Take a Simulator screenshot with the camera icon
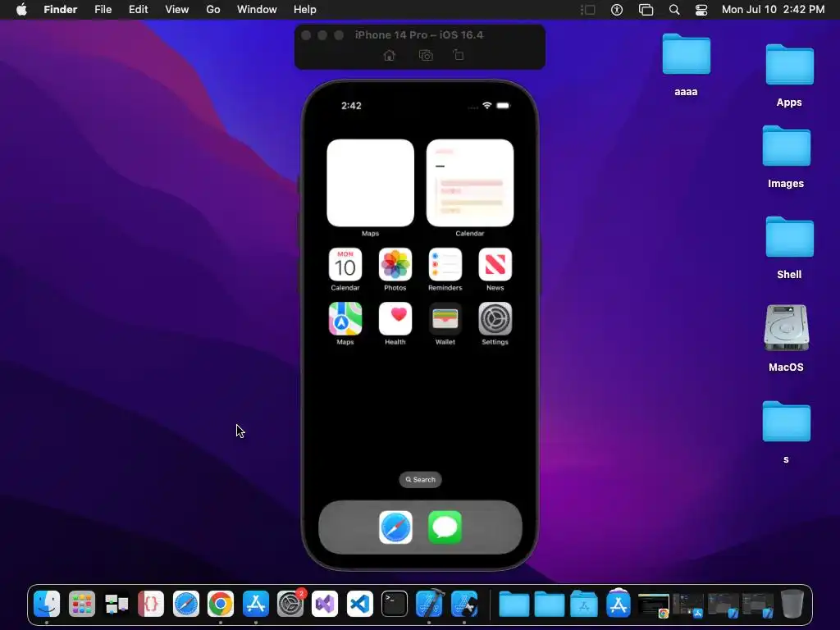 [x=426, y=55]
